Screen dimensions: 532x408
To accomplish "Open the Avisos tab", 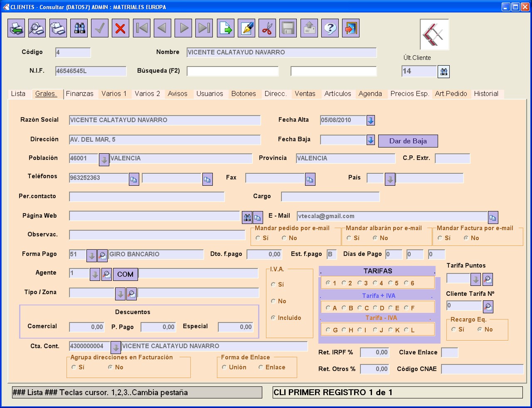I will (x=177, y=94).
